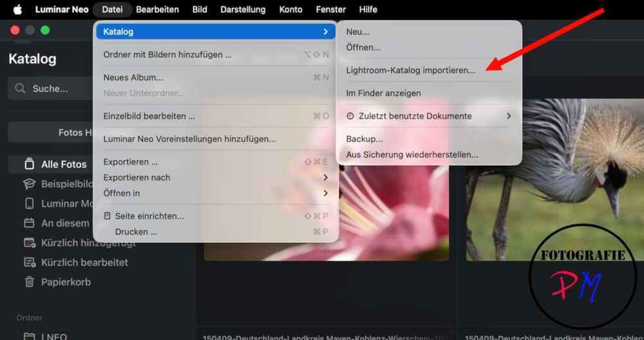This screenshot has width=644, height=340.
Task: Open the Apple menu
Action: (x=17, y=10)
